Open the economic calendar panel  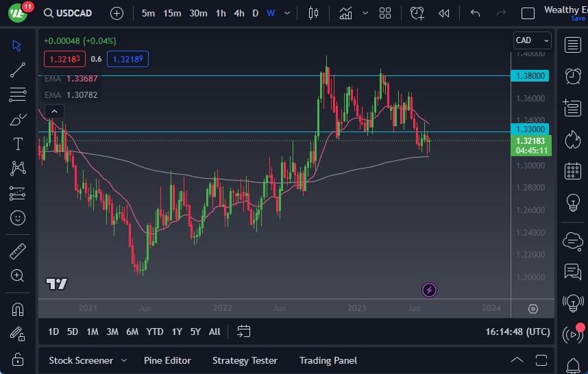point(572,171)
